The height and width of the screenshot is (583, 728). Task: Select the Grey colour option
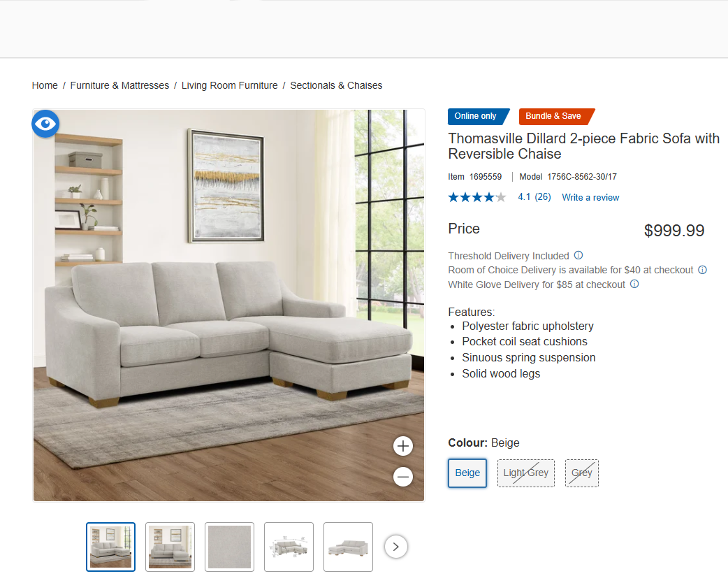(582, 473)
